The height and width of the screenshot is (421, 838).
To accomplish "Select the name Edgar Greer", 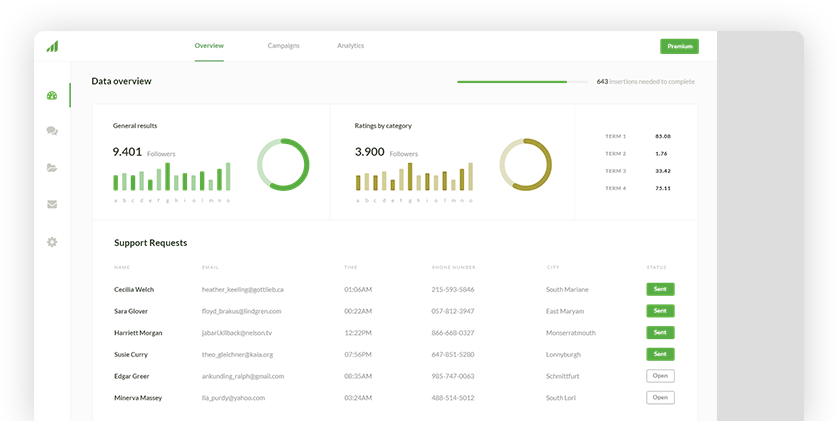I will point(131,376).
